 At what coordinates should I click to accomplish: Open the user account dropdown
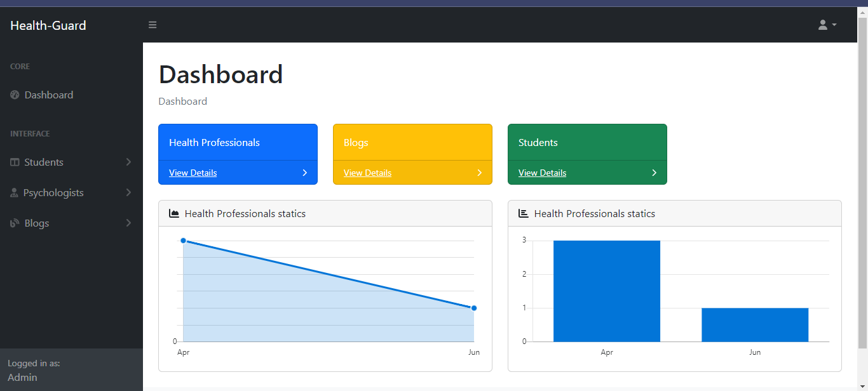(827, 25)
